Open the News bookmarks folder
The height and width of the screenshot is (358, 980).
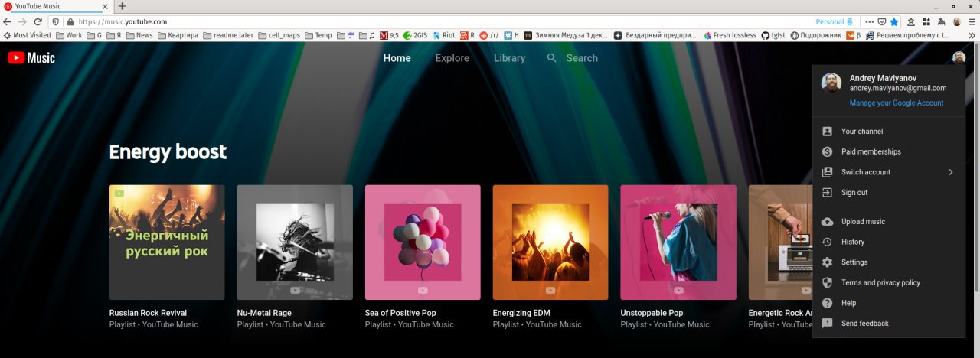[139, 35]
